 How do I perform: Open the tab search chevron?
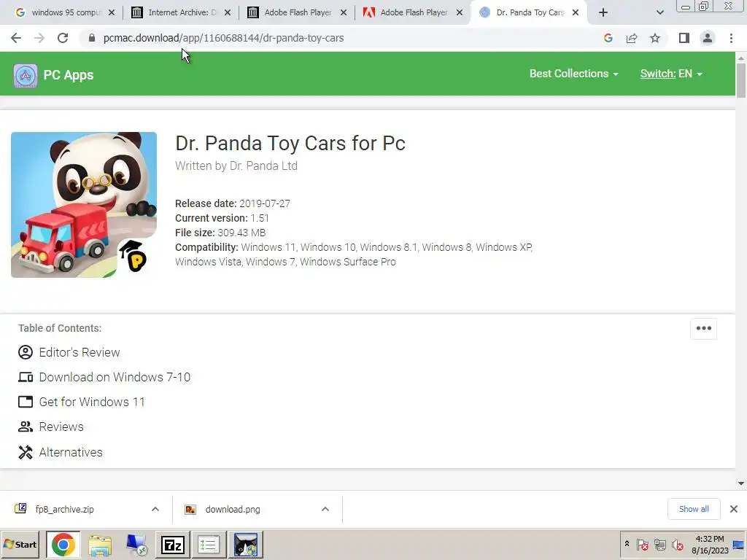659,12
